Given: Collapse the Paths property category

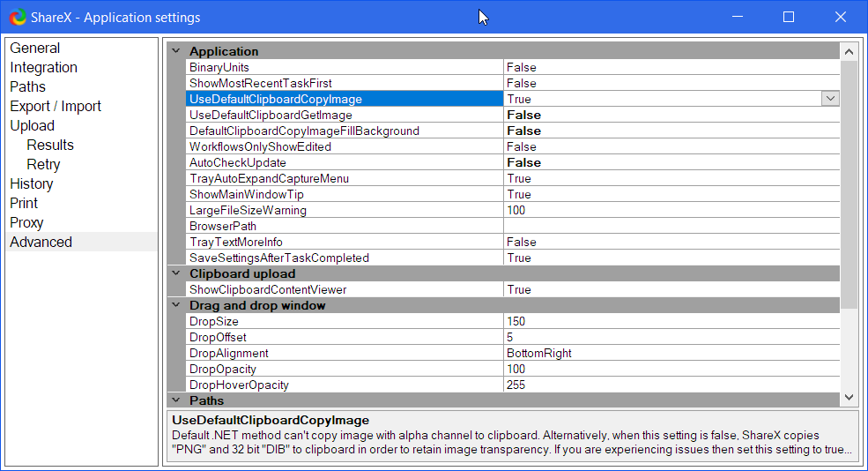Looking at the screenshot, I should (x=176, y=400).
